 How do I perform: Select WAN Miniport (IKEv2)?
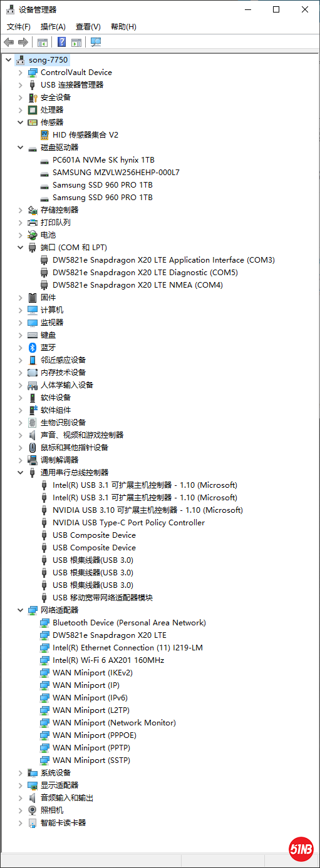93,673
